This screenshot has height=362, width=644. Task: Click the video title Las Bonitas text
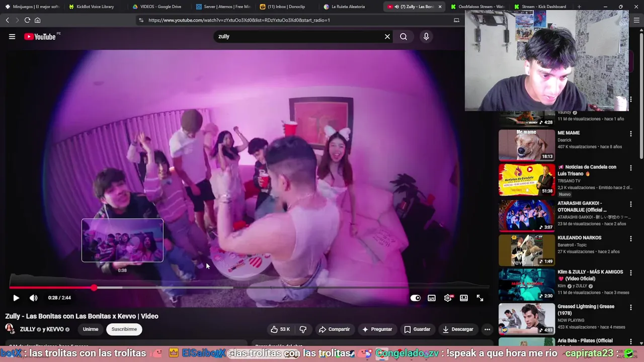[x=82, y=316]
